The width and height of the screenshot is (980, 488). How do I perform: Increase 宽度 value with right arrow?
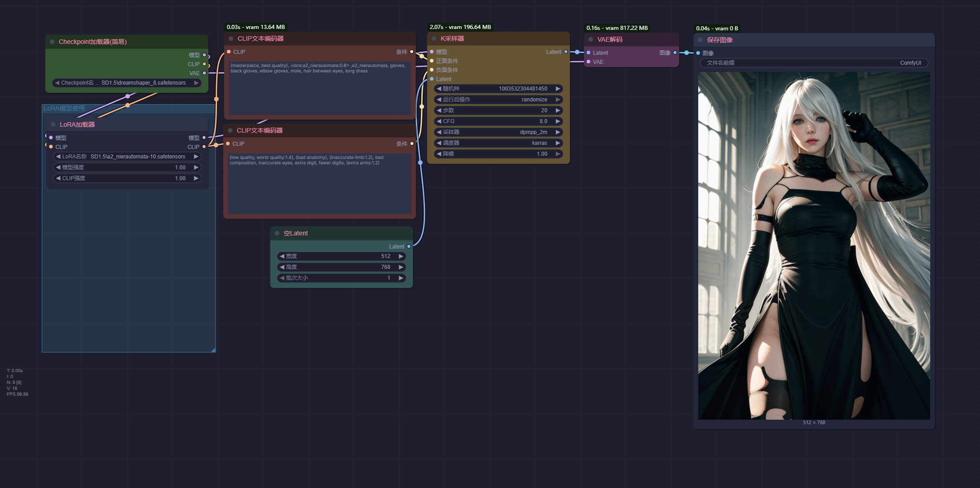401,256
